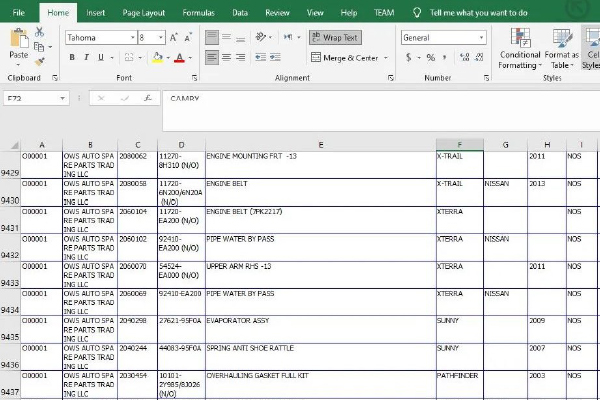Click the Center align icon
This screenshot has width=600, height=400.
tap(226, 57)
